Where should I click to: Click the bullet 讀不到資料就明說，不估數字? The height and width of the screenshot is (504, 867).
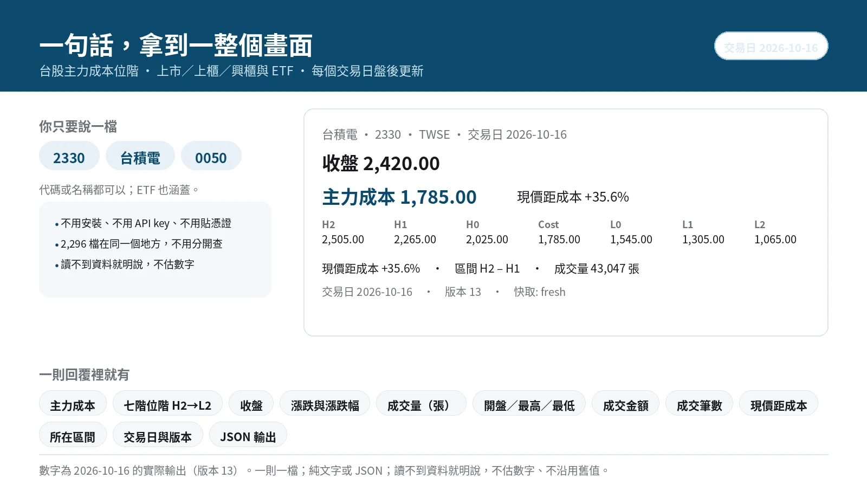[127, 264]
